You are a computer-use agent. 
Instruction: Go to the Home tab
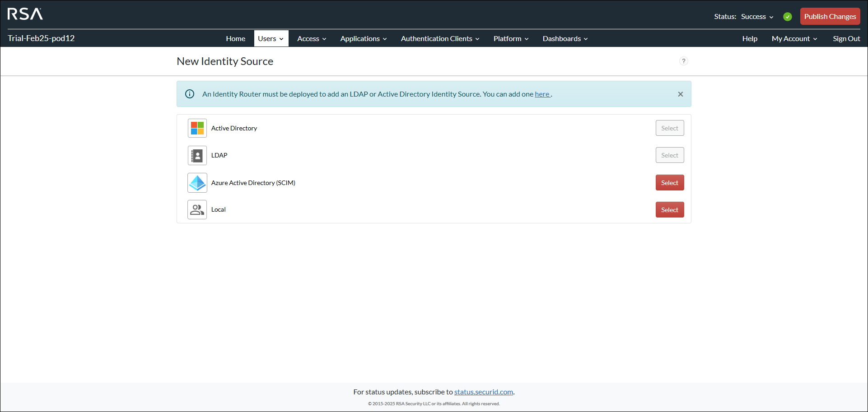coord(235,38)
